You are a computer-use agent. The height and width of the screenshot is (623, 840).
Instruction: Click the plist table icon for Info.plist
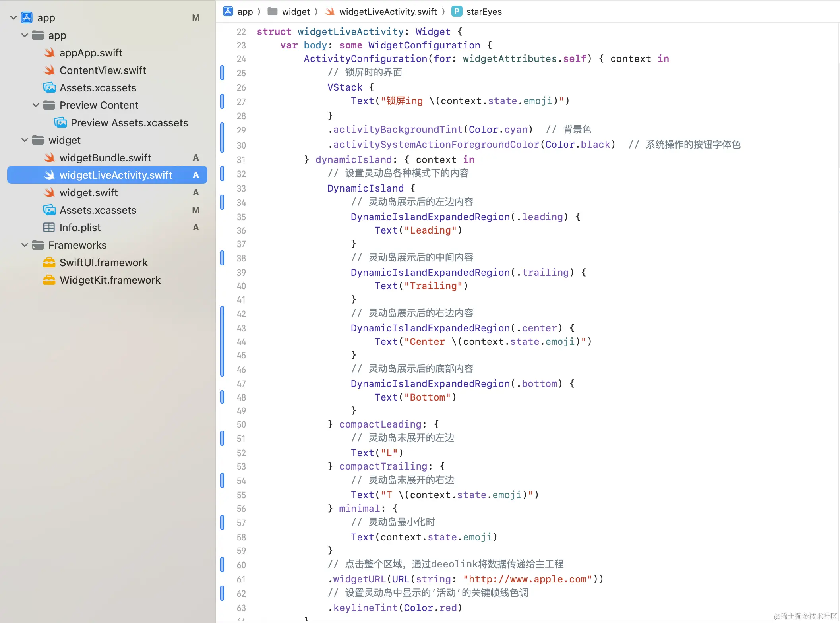tap(49, 228)
